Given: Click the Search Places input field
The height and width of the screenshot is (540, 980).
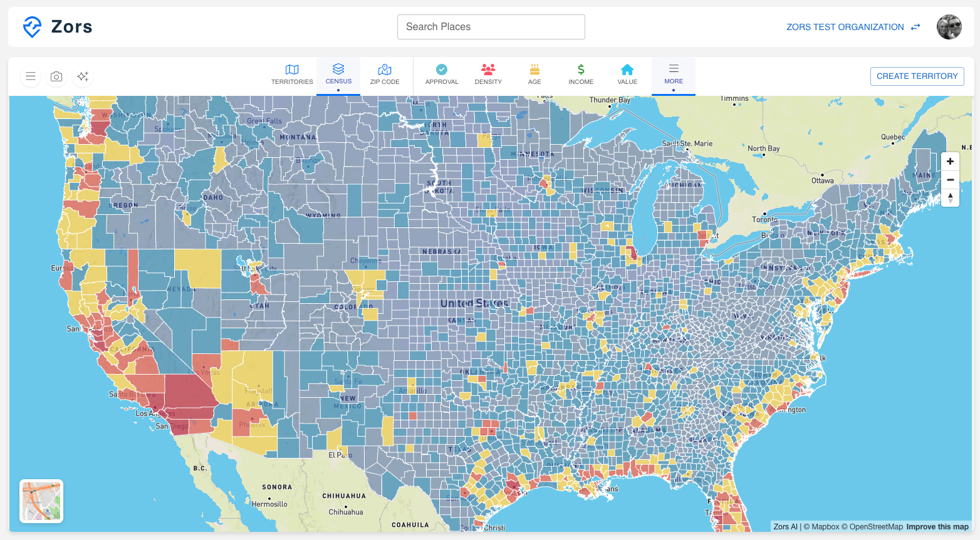Looking at the screenshot, I should (x=491, y=26).
